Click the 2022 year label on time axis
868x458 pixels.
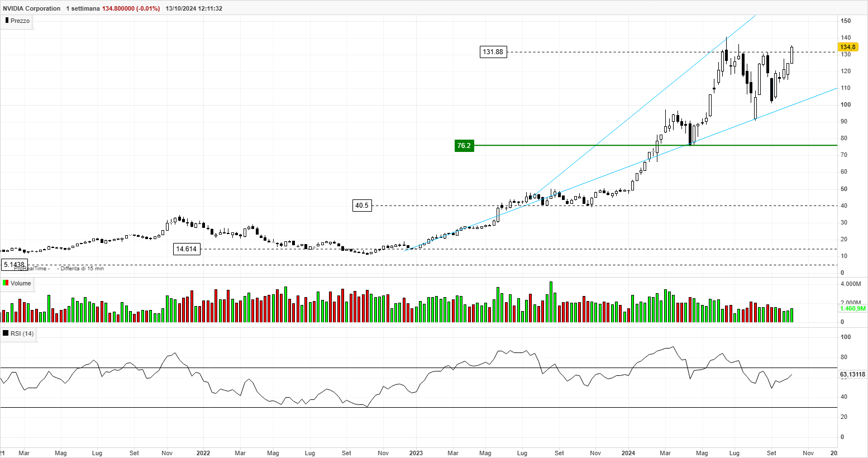(x=203, y=453)
